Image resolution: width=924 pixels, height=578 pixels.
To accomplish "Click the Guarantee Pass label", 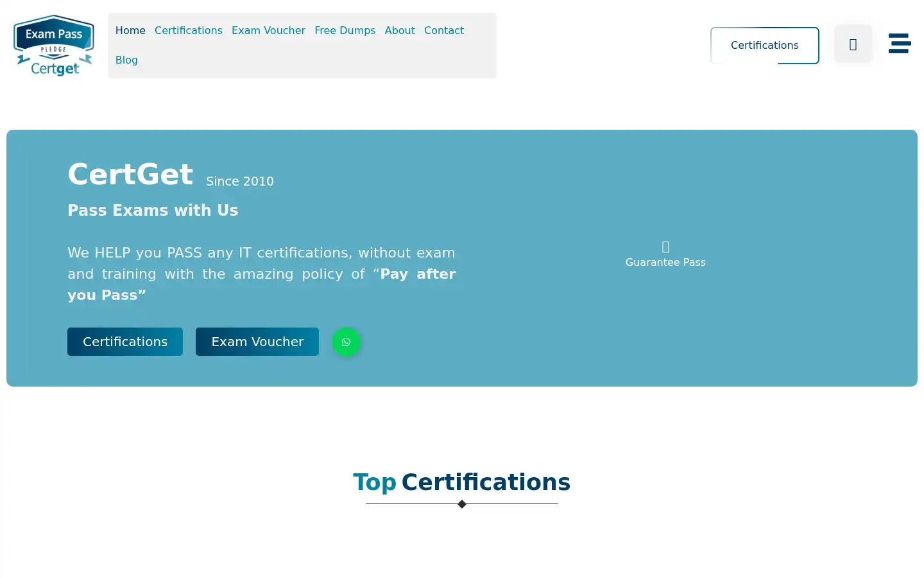I will (x=665, y=262).
